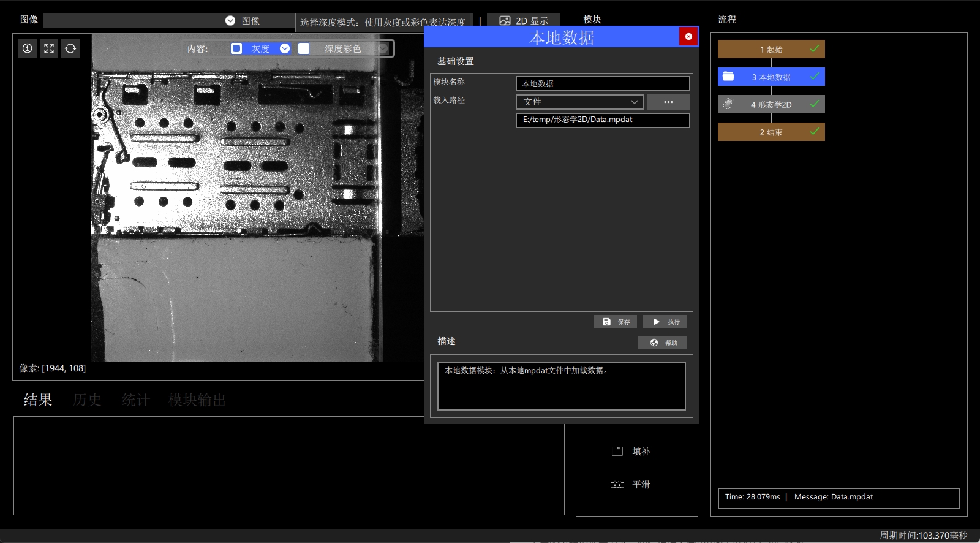Open the 图像 source dropdown
This screenshot has width=980, height=543.
[230, 21]
